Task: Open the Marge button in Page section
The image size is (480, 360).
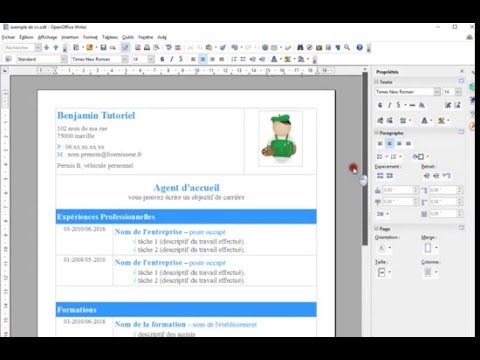Action: [x=430, y=248]
